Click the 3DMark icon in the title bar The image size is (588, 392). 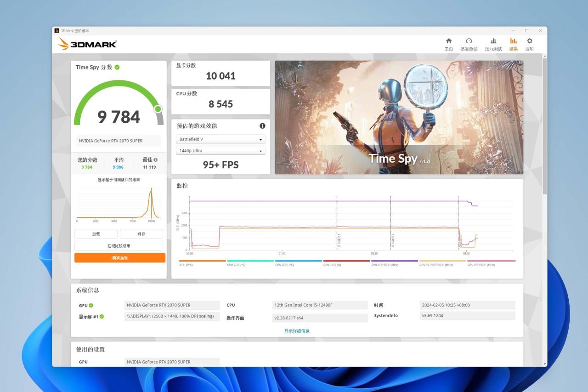point(57,31)
